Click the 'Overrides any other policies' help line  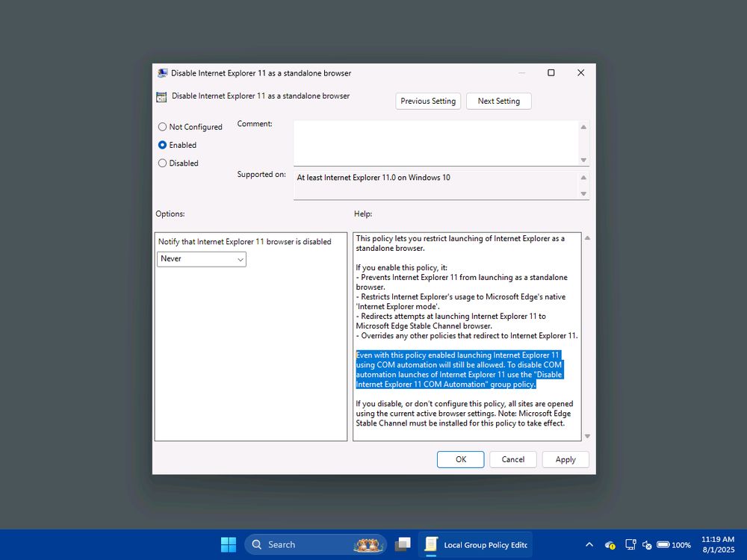point(467,336)
